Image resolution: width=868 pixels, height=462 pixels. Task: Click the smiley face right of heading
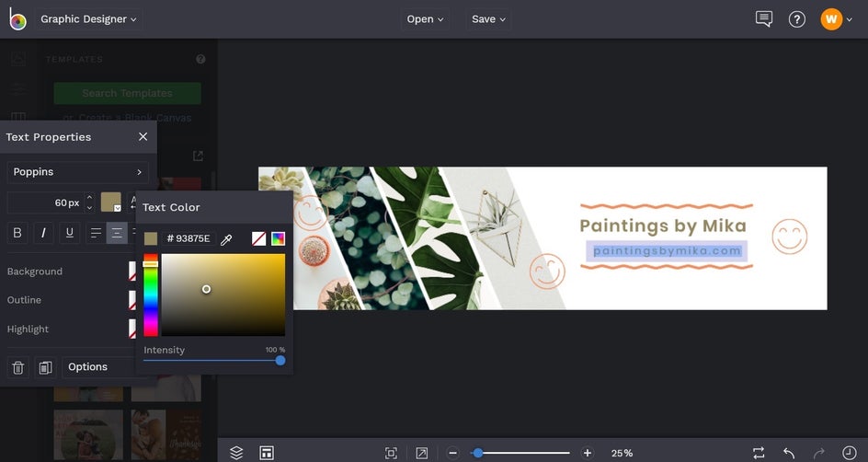pos(790,237)
